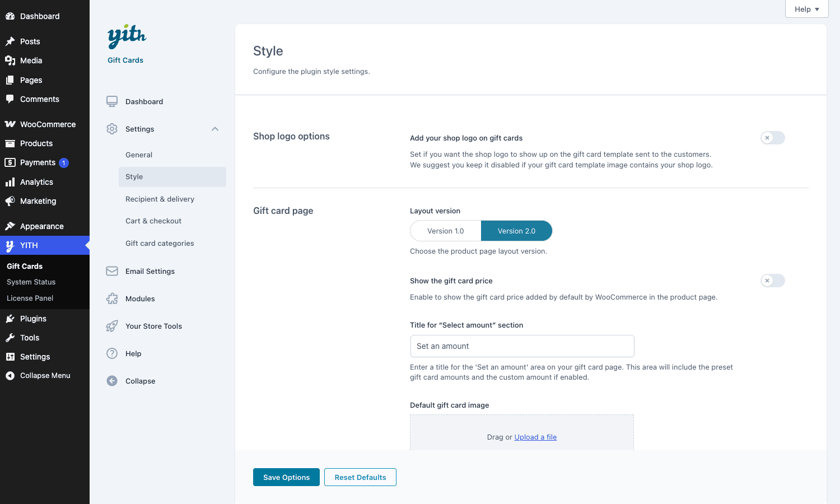Viewport: 840px width, 504px height.
Task: Click the Payments dollar icon
Action: [x=10, y=162]
